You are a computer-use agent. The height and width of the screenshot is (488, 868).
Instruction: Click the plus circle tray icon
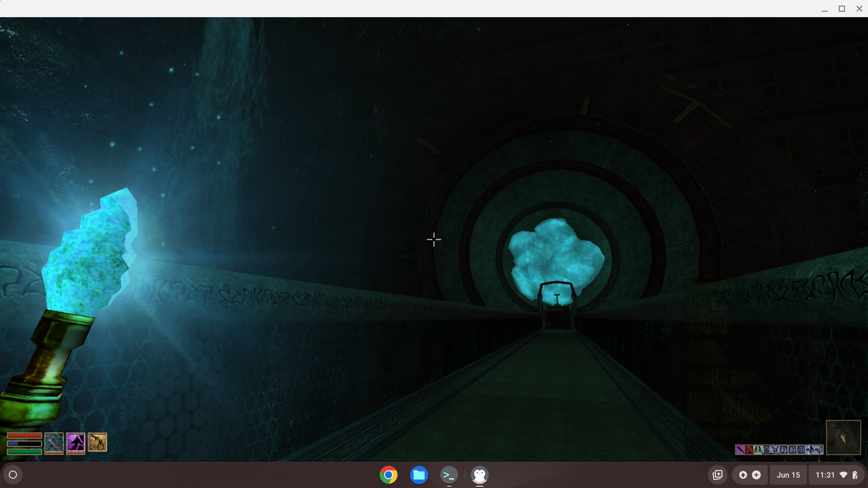(x=756, y=475)
